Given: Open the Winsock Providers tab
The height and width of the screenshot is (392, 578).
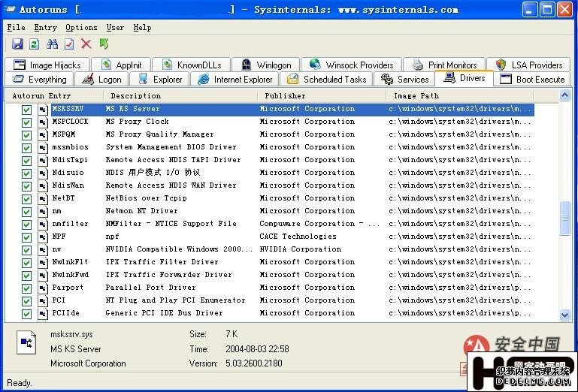Looking at the screenshot, I should [x=351, y=65].
